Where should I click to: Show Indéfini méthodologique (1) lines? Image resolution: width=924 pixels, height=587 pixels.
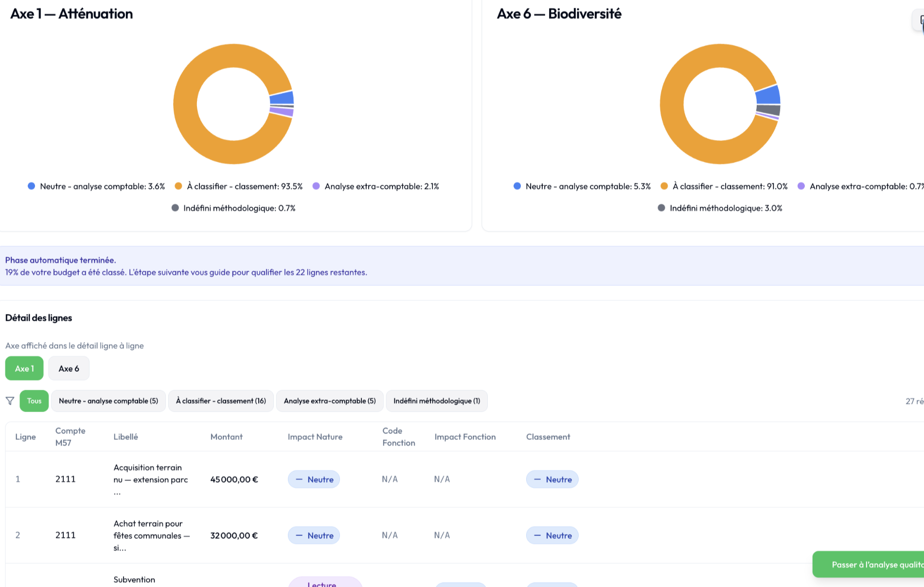436,401
